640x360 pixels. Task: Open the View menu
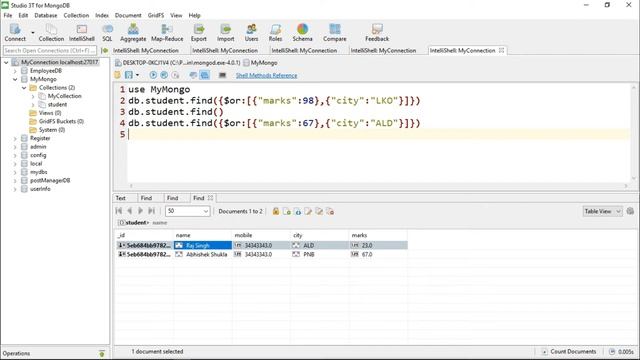click(x=176, y=15)
